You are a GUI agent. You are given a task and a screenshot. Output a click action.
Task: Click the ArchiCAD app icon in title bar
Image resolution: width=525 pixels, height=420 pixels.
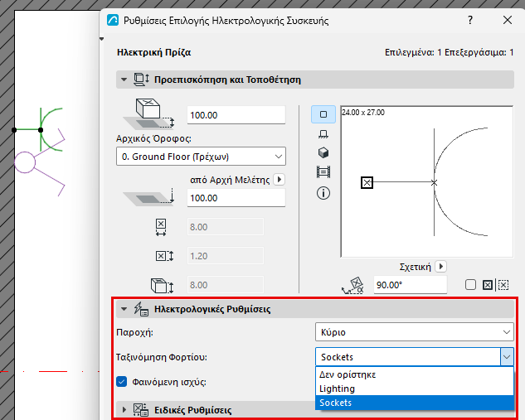pyautogui.click(x=113, y=21)
